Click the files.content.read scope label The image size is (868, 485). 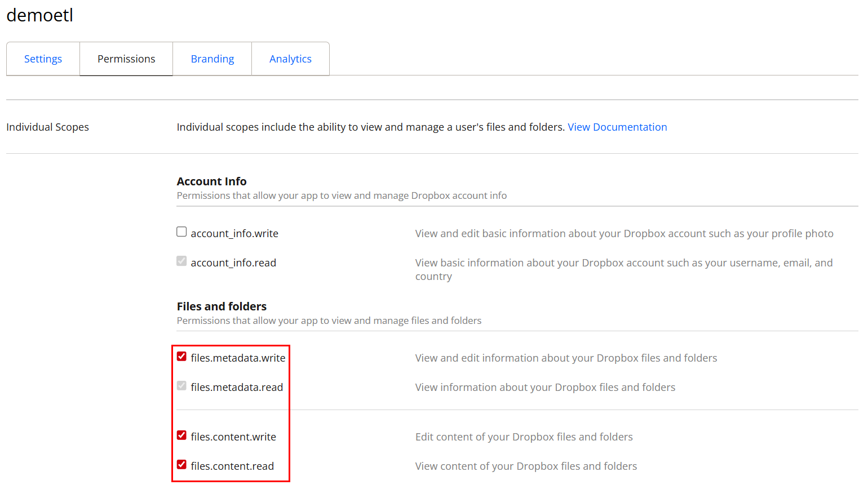[x=232, y=466]
